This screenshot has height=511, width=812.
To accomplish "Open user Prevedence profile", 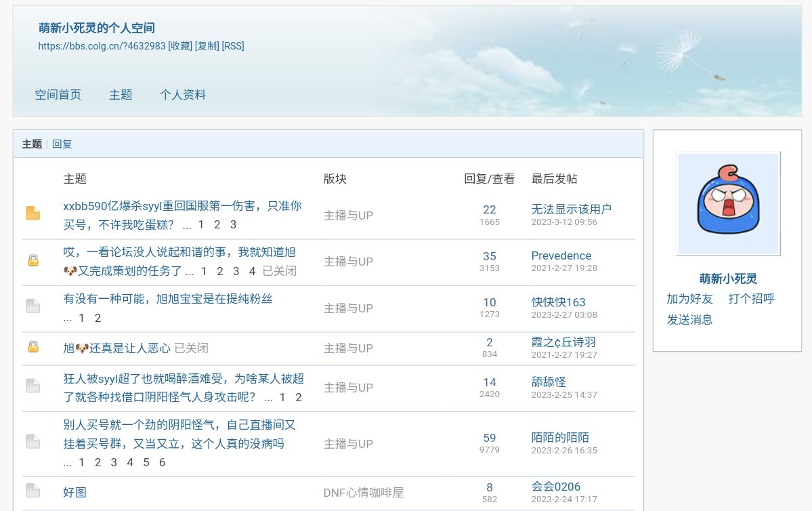I will 561,255.
